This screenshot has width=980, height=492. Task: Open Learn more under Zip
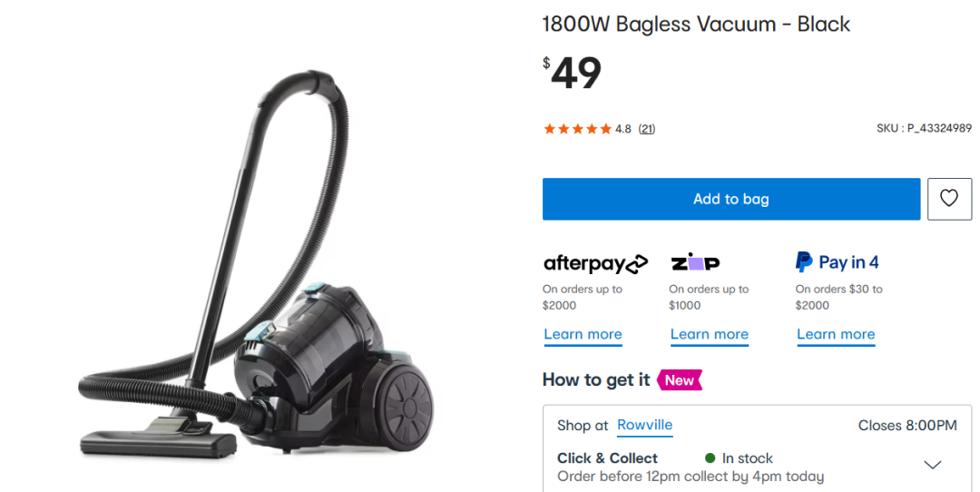tap(710, 334)
